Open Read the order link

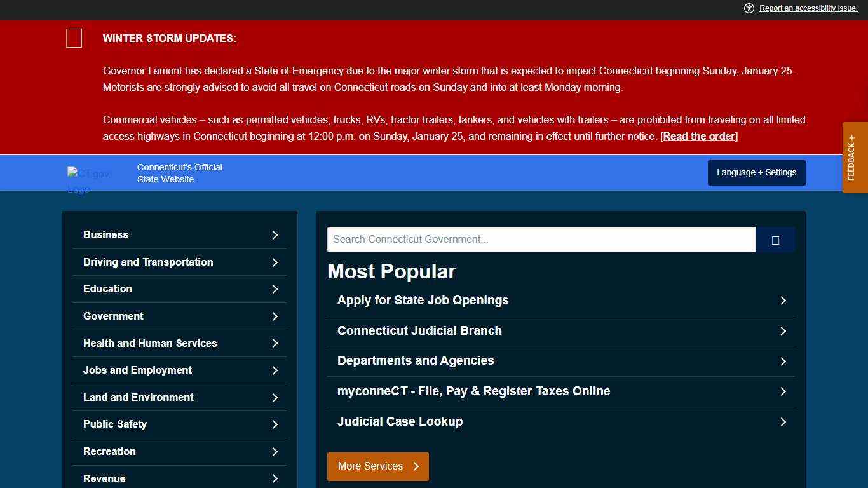point(698,136)
